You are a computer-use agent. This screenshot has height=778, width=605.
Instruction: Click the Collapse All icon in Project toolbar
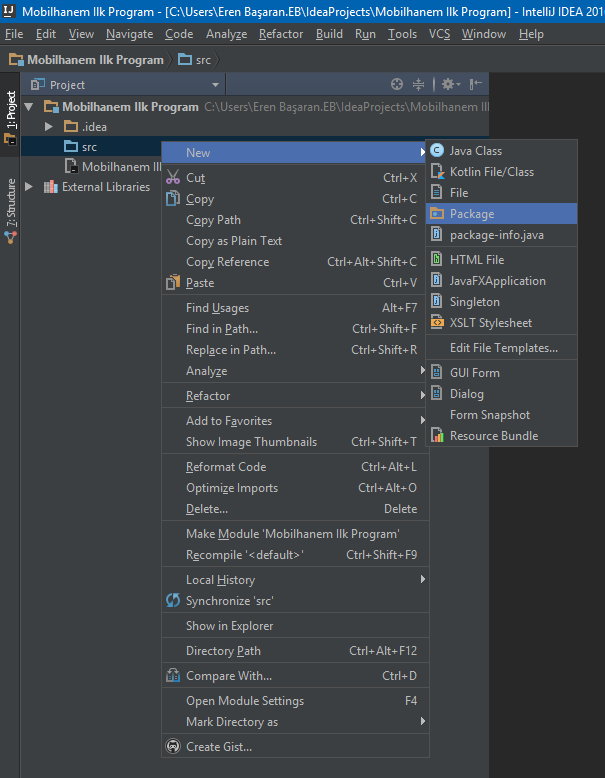pos(418,84)
